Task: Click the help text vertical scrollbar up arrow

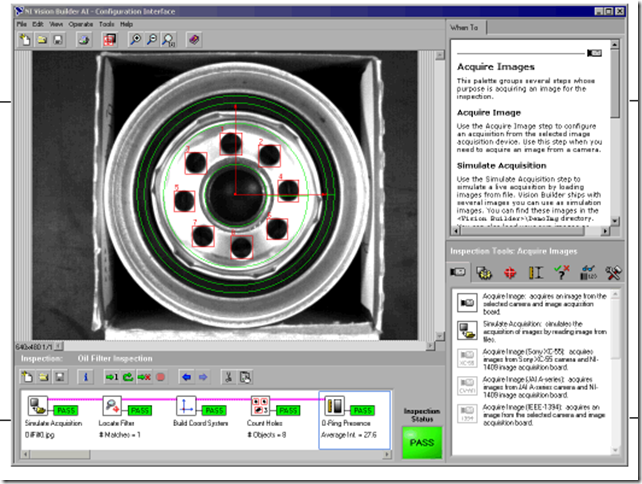Action: 615,44
